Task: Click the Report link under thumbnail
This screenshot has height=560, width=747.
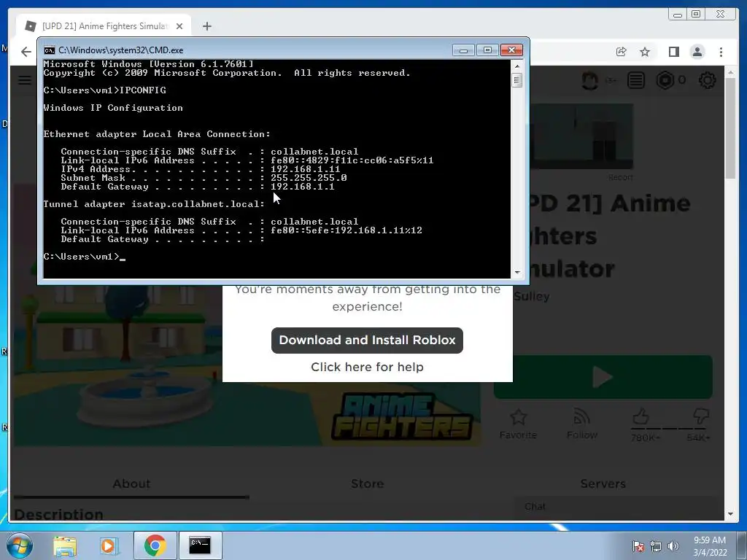Action: (620, 177)
